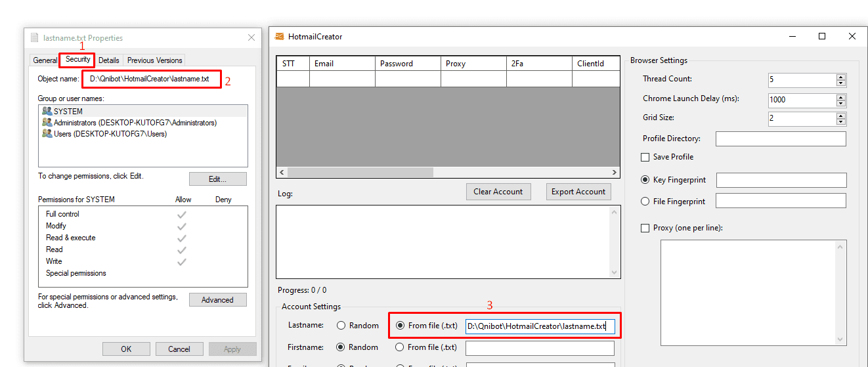The height and width of the screenshot is (367, 868).
Task: Click the Thread Count value field
Action: point(802,79)
